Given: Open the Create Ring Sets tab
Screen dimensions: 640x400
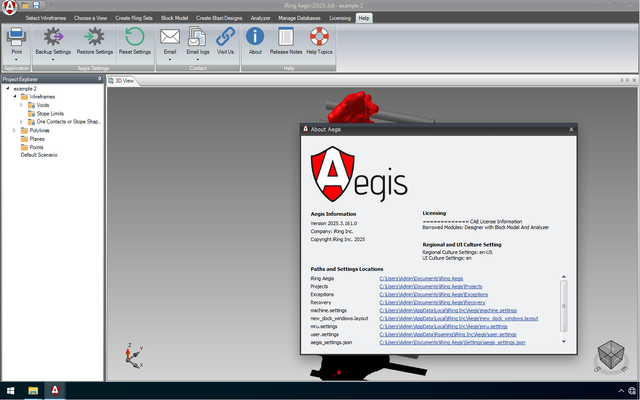Looking at the screenshot, I should pos(134,18).
